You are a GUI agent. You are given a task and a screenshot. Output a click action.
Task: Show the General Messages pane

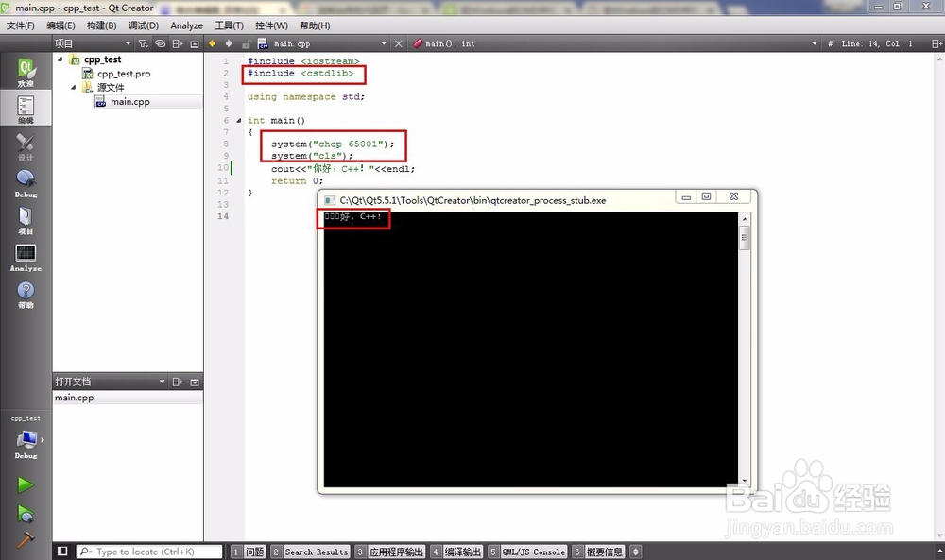598,552
